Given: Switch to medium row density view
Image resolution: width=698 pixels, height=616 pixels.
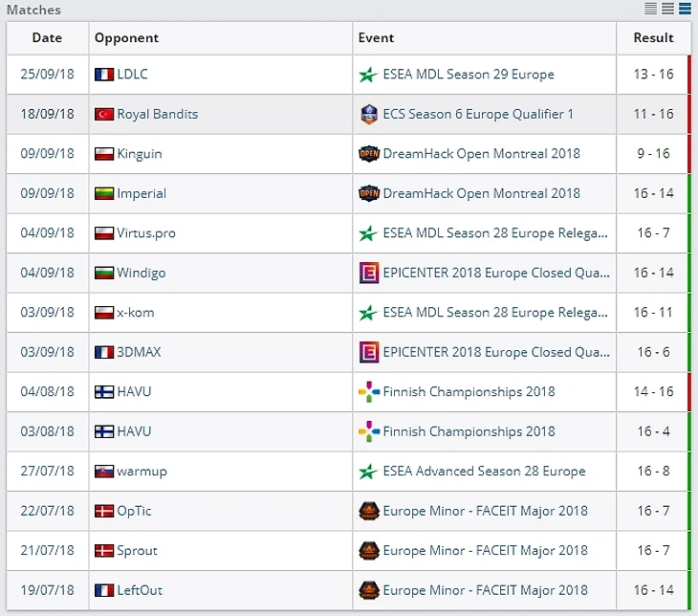Looking at the screenshot, I should point(668,10).
